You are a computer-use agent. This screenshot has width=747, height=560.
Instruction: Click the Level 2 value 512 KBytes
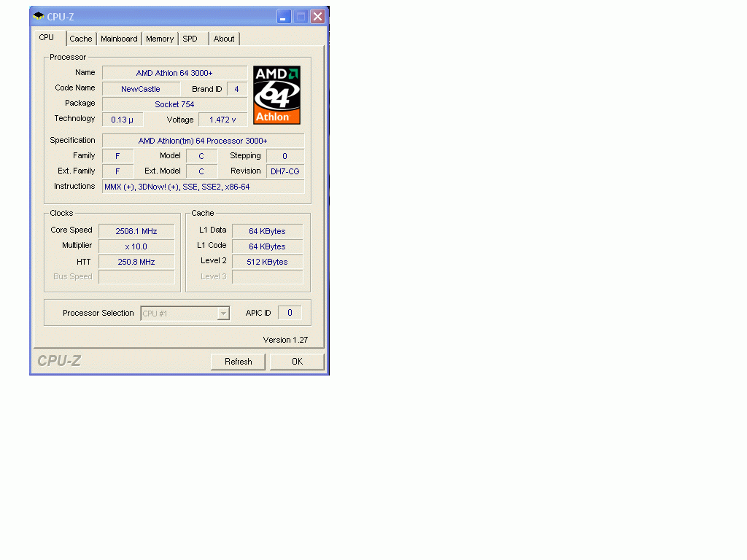tap(267, 262)
